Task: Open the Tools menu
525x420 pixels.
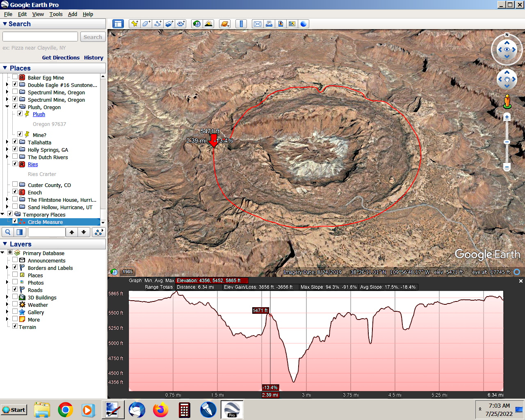Action: click(x=56, y=14)
